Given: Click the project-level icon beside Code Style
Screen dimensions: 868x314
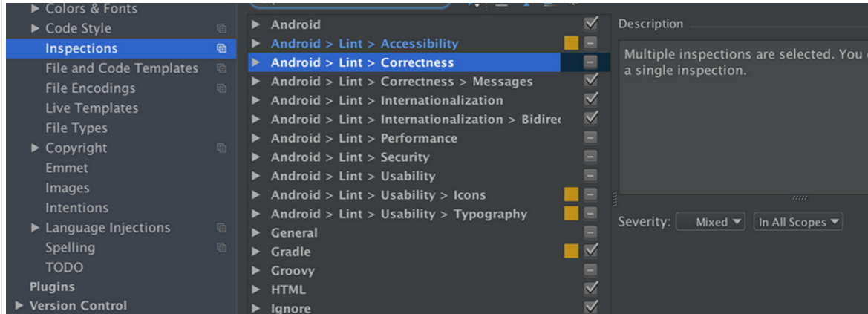Looking at the screenshot, I should click(221, 29).
